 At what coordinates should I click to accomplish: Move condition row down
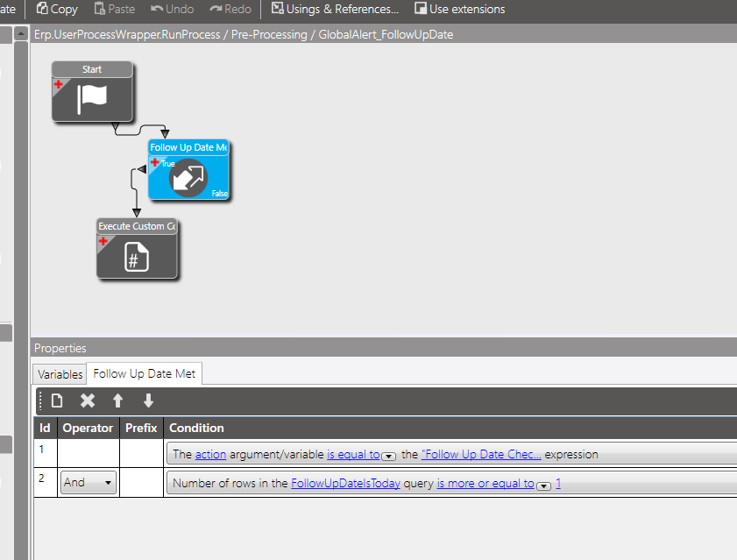coord(148,401)
